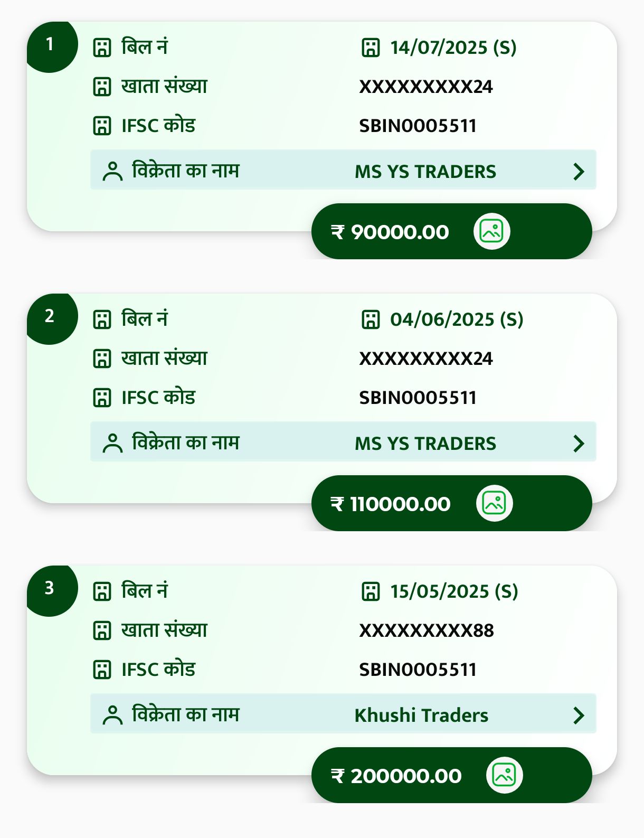Tap the बिल नं icon in card 3
Image resolution: width=644 pixels, height=838 pixels.
point(102,591)
